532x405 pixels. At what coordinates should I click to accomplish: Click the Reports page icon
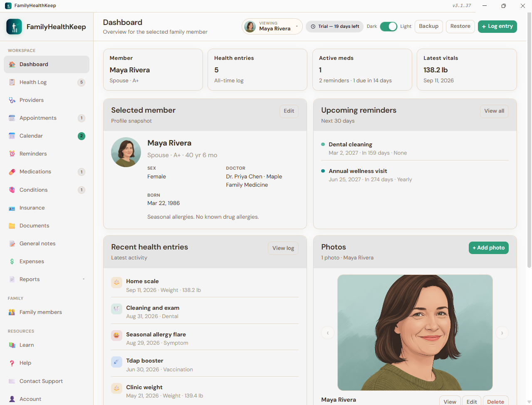coord(12,279)
